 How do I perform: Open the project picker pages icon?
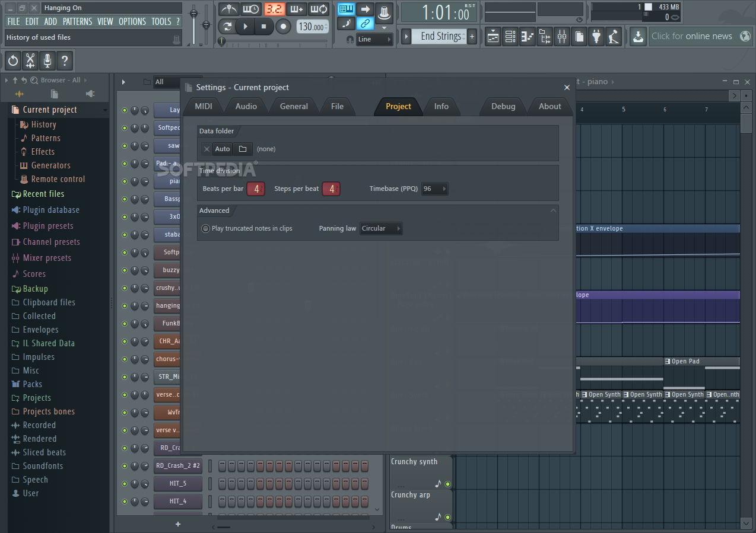[x=579, y=37]
